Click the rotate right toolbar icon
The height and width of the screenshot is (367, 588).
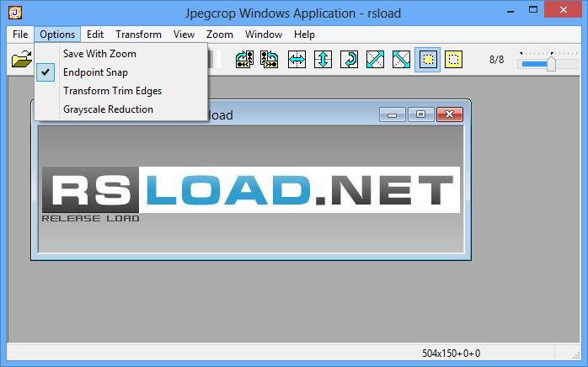(270, 60)
